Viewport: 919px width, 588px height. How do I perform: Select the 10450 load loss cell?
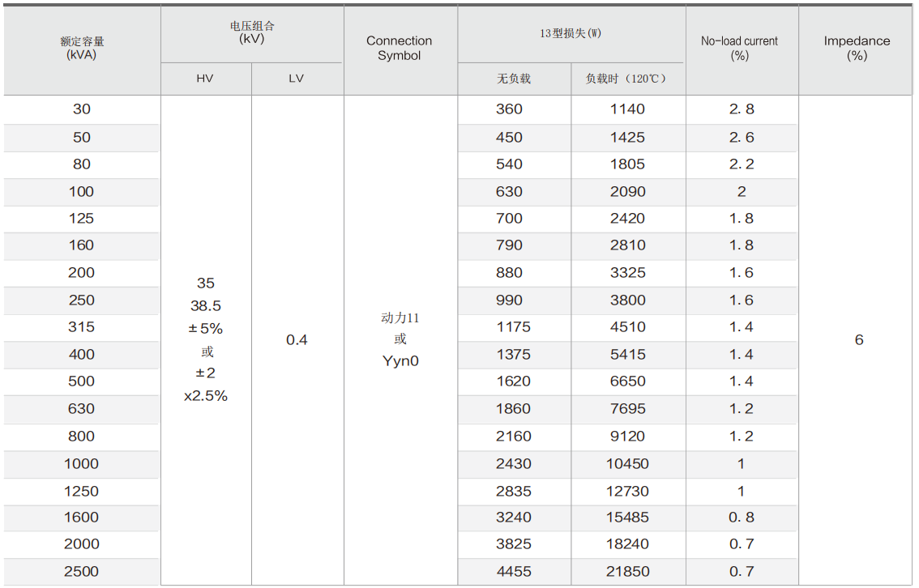tap(627, 464)
